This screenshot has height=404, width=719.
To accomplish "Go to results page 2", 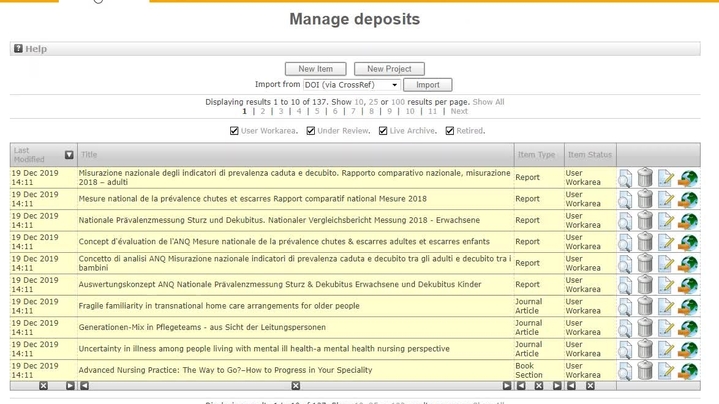I will click(262, 111).
